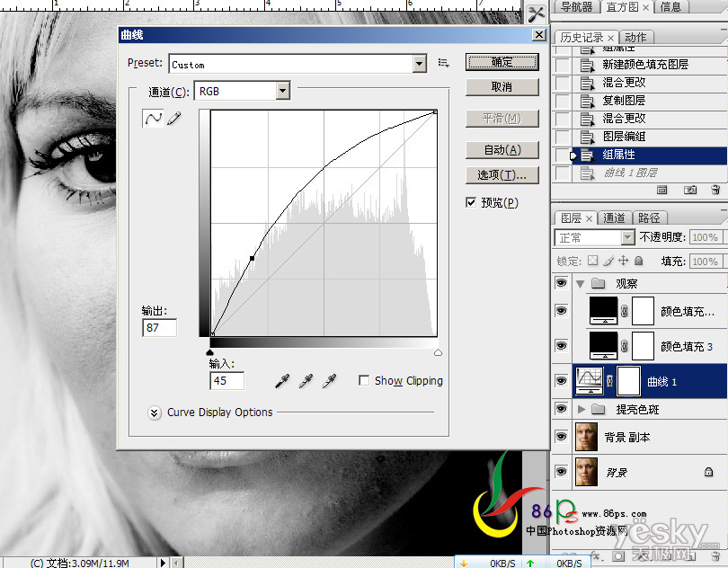Toggle visibility of 曲线 1 layer

click(x=562, y=381)
